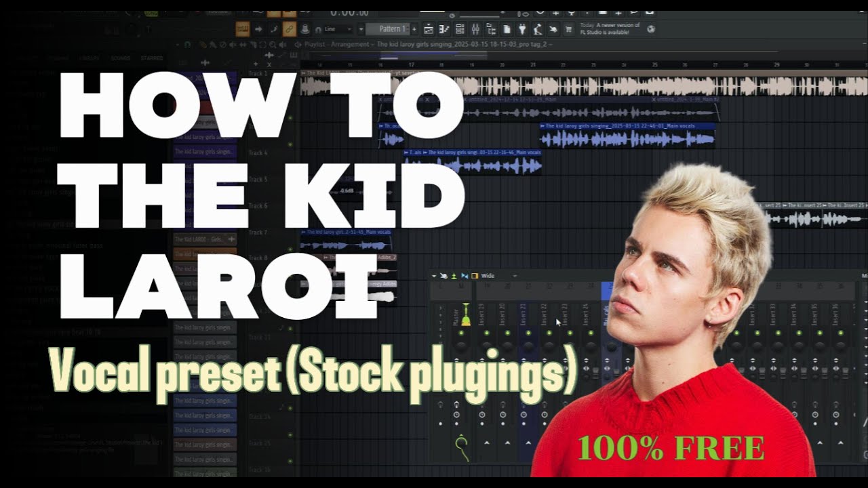Open the Wide mixer layout dropdown
The image size is (868, 488).
(500, 276)
